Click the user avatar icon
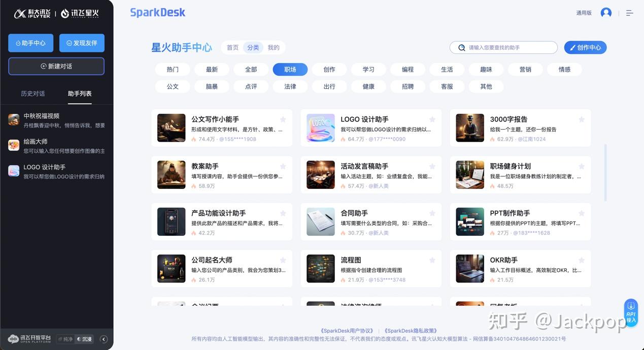This screenshot has width=644, height=350. 606,13
